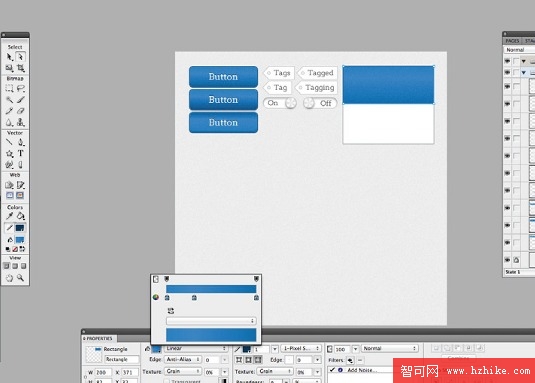Choose the Zoom magnifier tool
Screen dimensions: 535x383
click(x=21, y=278)
